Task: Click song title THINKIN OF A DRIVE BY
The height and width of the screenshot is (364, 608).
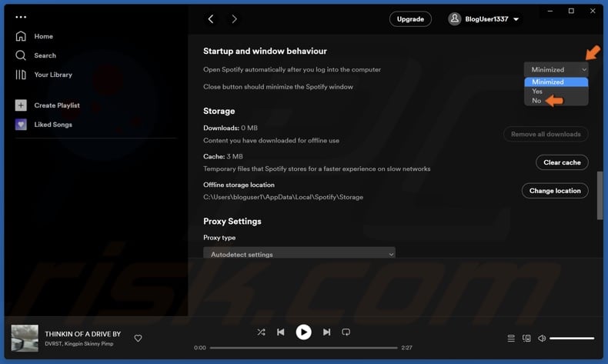Action: click(x=83, y=334)
